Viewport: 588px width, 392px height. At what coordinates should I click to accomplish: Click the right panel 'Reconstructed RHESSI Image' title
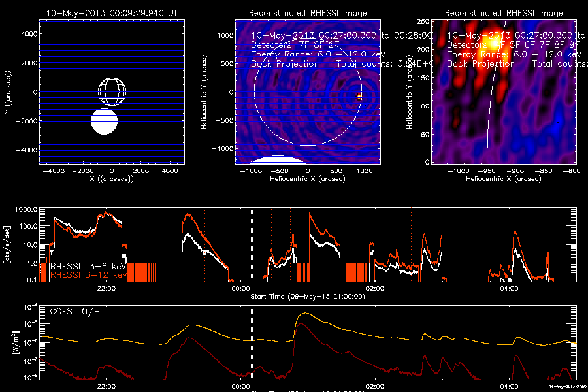504,13
